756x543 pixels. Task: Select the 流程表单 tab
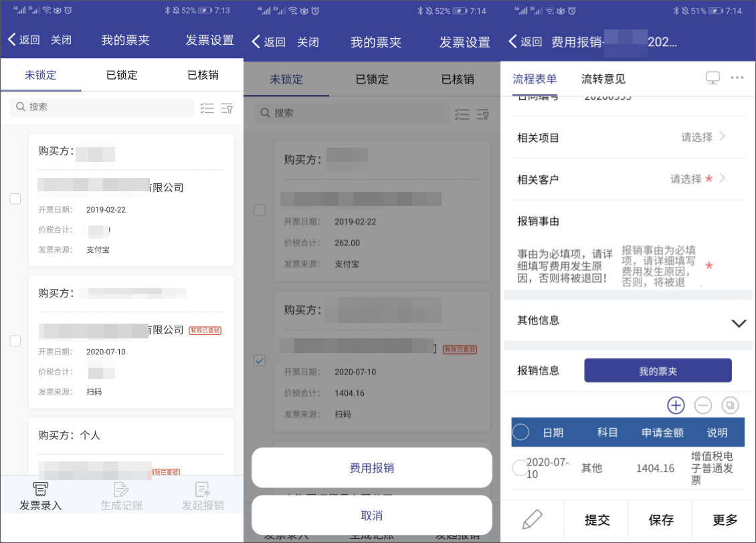(x=534, y=79)
